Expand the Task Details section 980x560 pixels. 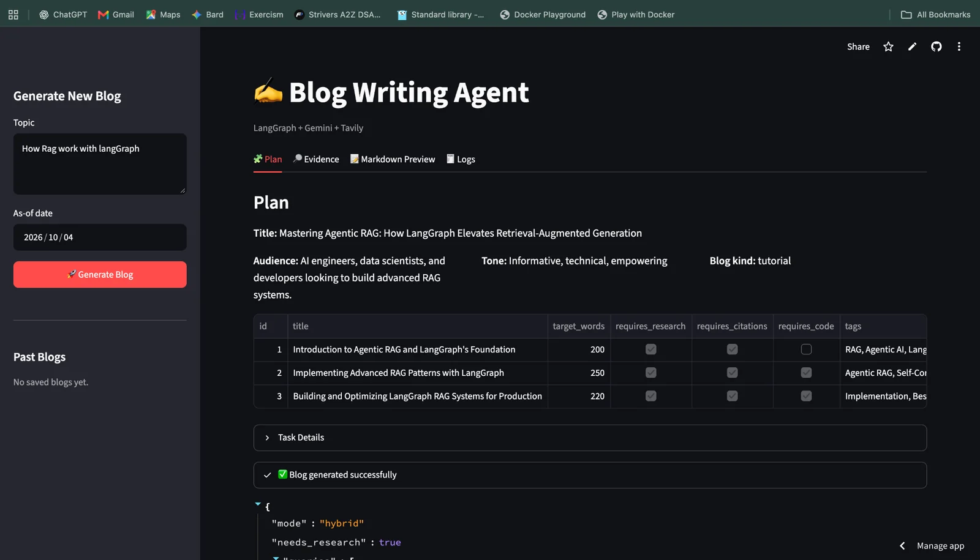(x=590, y=438)
